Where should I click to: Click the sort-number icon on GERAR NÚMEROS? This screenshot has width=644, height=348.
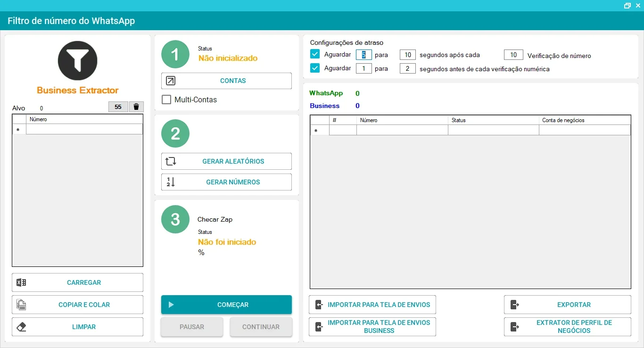(x=171, y=182)
